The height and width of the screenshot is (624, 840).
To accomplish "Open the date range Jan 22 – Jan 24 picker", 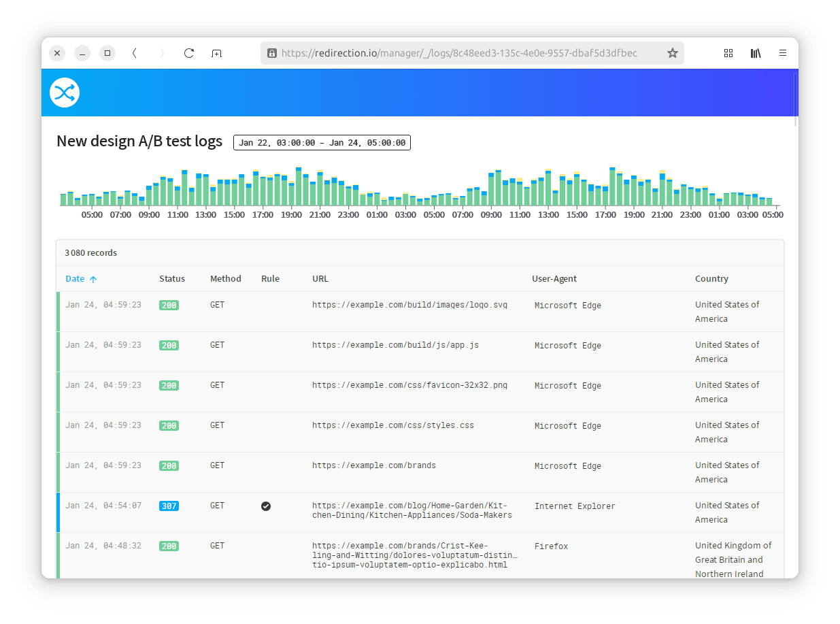I will click(x=322, y=142).
